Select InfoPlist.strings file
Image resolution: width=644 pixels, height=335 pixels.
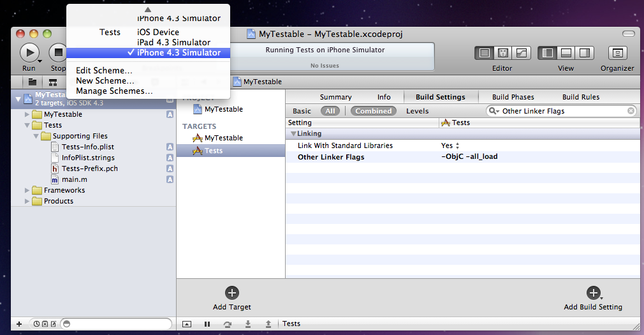(88, 158)
